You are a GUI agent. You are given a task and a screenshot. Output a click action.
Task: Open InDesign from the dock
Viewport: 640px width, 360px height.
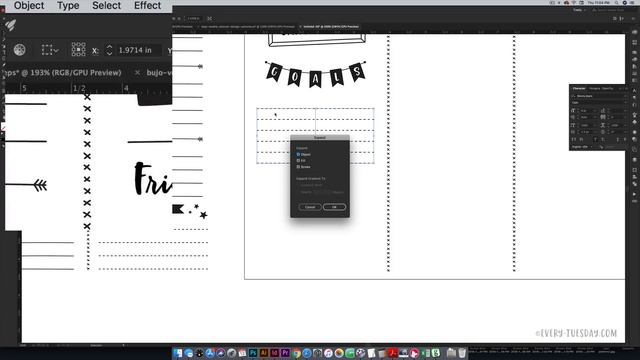point(275,353)
